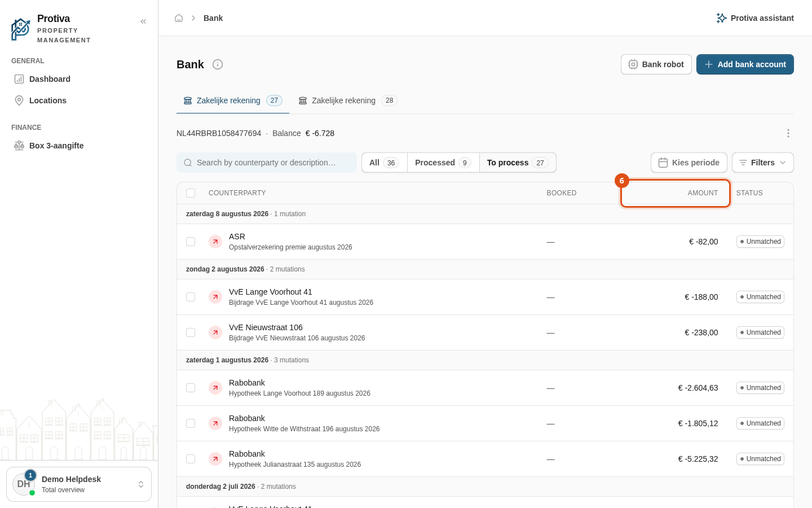Expand the Filters dropdown

click(x=762, y=163)
